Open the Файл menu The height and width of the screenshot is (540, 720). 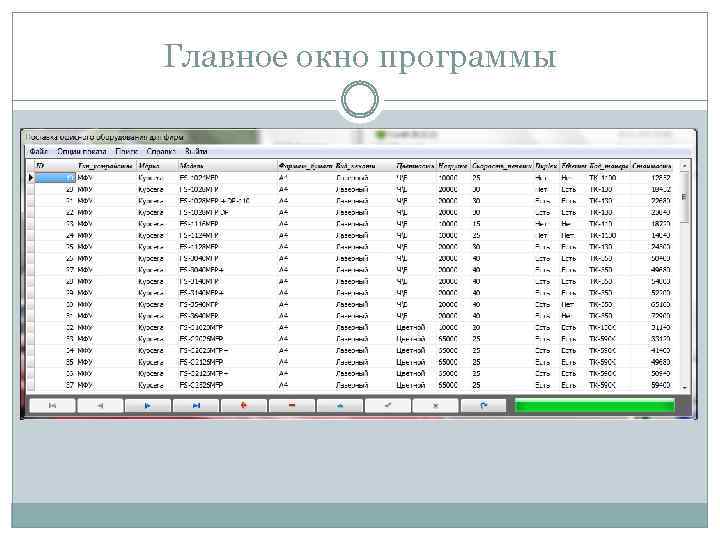point(39,151)
